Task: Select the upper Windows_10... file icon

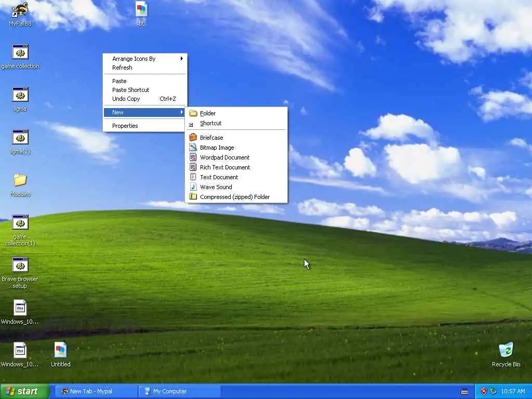Action: coord(20,308)
